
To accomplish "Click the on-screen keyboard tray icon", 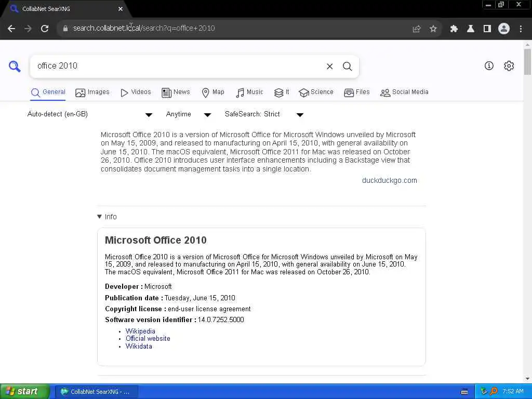I will pos(465,392).
